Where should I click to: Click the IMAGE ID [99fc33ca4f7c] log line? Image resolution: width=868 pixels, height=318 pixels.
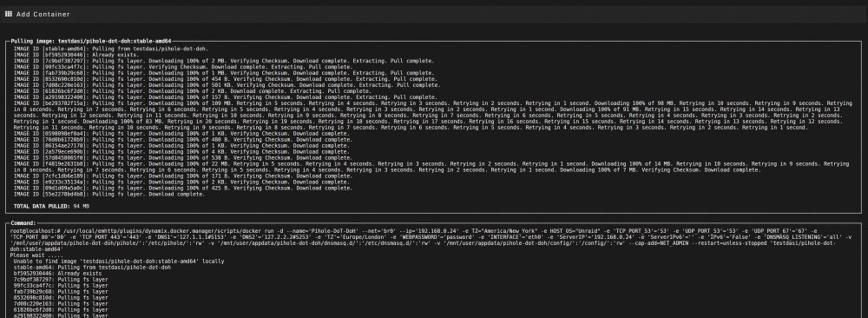click(182, 67)
